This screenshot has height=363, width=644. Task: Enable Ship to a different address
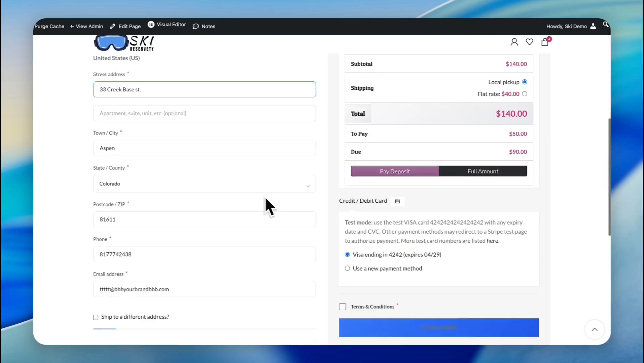(x=96, y=317)
